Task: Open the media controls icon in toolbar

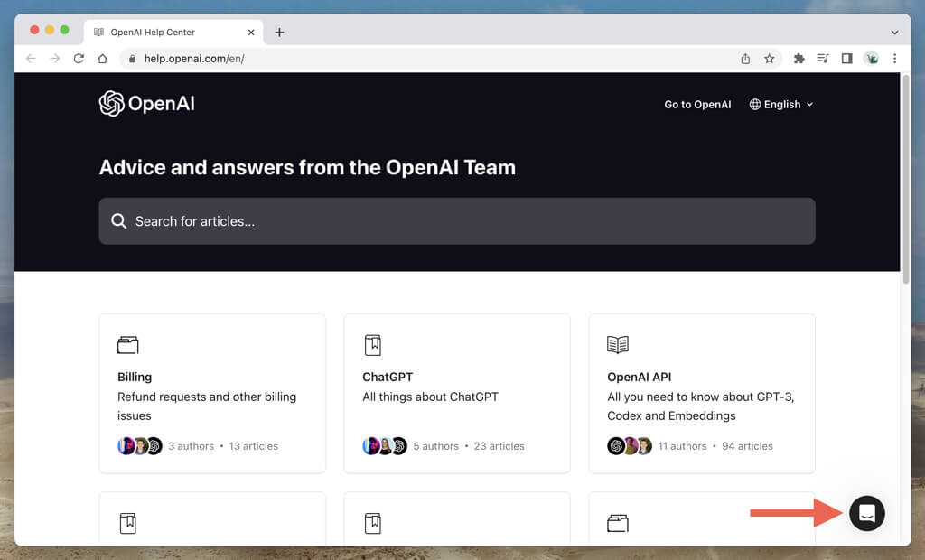Action: pos(823,59)
